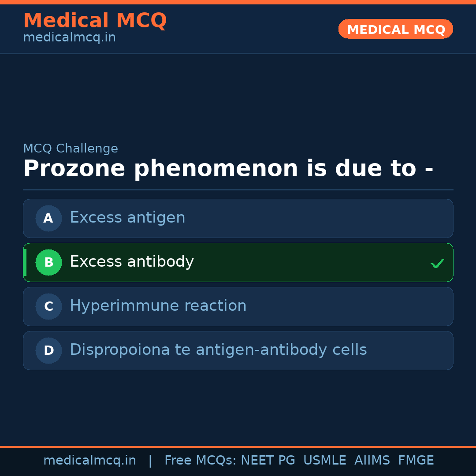
Task: Click the Free MCQs label in the footer
Action: (x=201, y=461)
